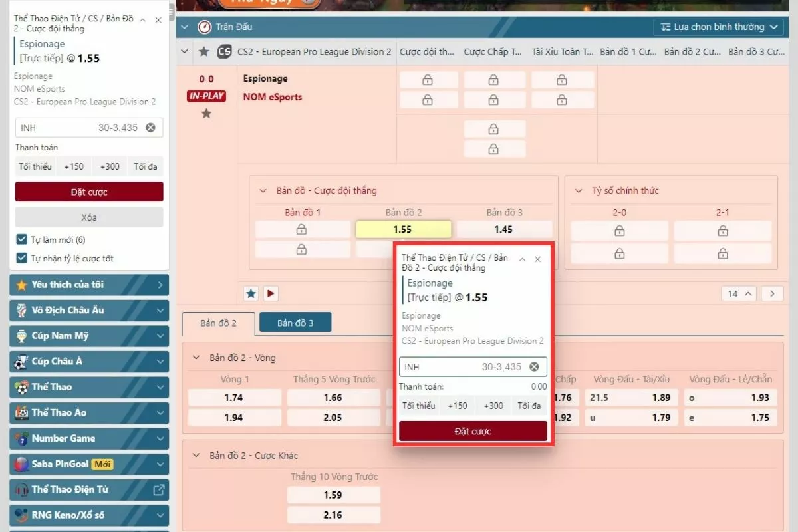Close the left bet slip selection
The height and width of the screenshot is (532, 798).
pos(158,20)
